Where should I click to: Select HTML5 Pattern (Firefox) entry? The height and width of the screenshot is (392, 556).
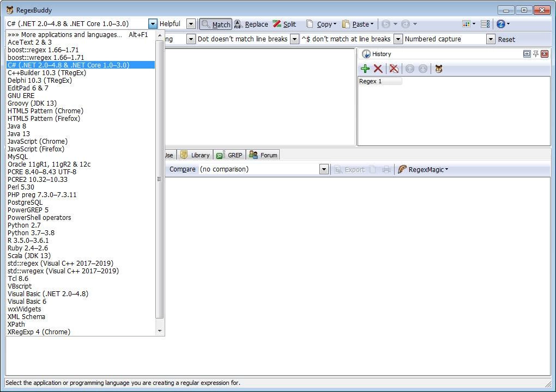[81, 118]
